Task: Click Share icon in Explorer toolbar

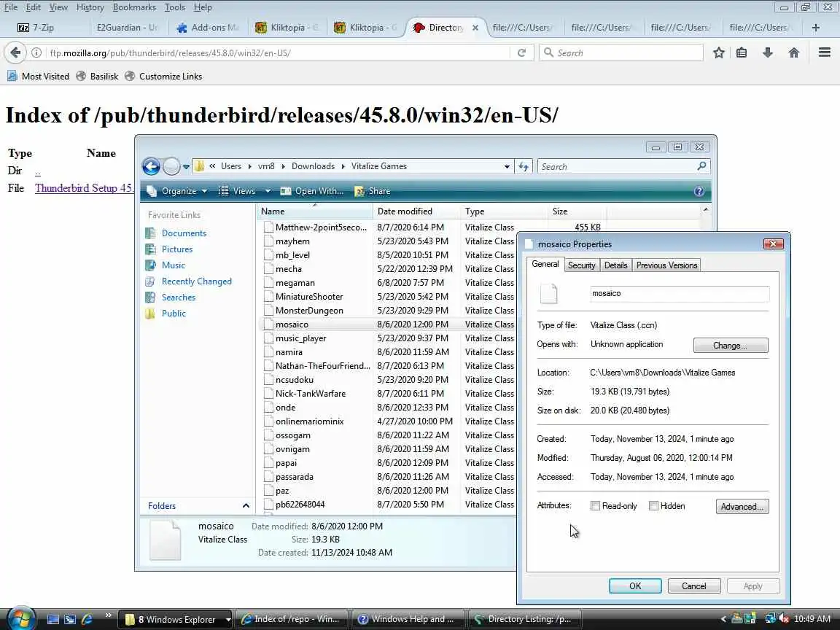Action: pos(359,191)
